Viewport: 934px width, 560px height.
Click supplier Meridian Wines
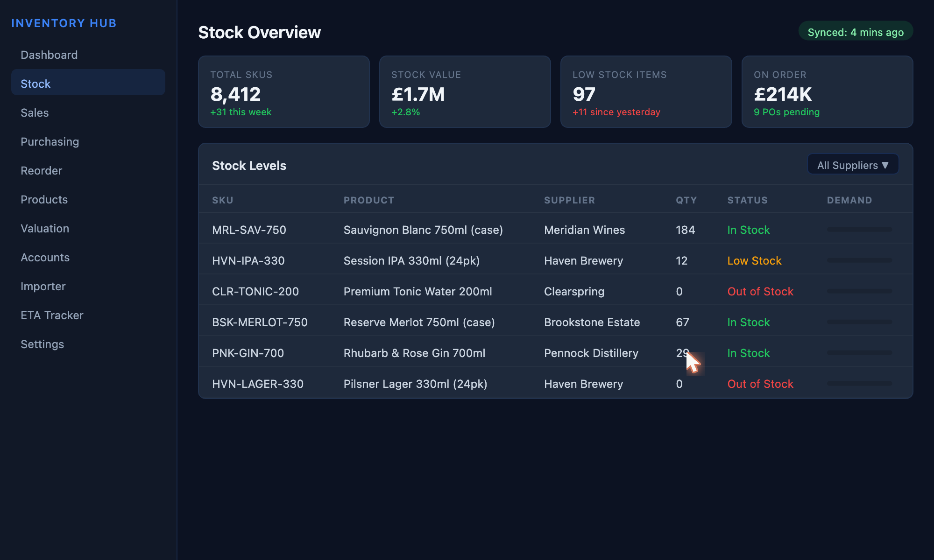(584, 230)
